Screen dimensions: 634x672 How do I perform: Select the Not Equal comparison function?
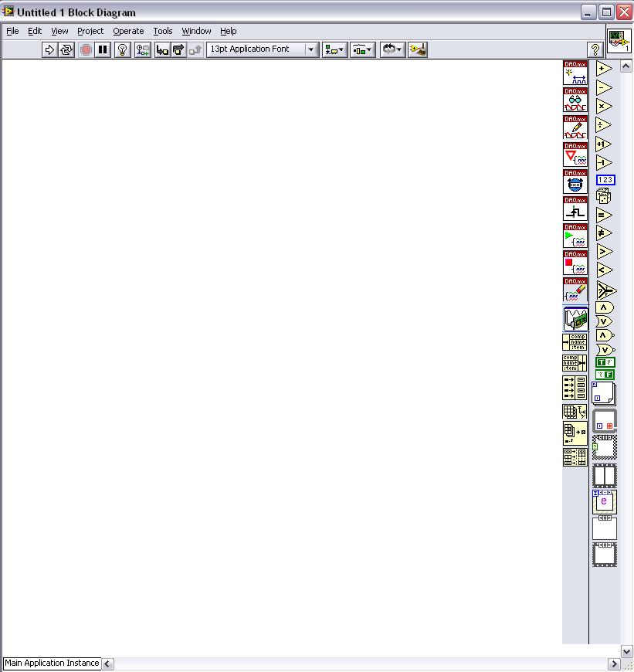605,233
